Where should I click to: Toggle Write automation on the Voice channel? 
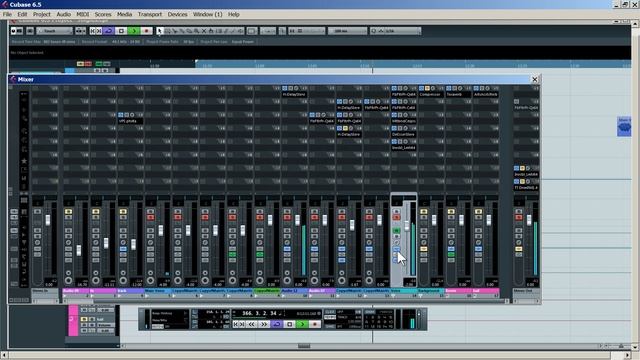click(x=396, y=236)
